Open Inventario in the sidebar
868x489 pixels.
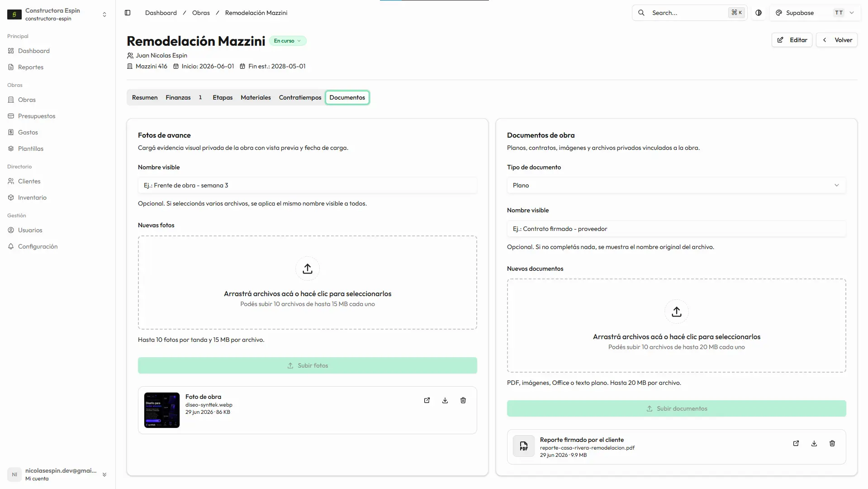[32, 197]
